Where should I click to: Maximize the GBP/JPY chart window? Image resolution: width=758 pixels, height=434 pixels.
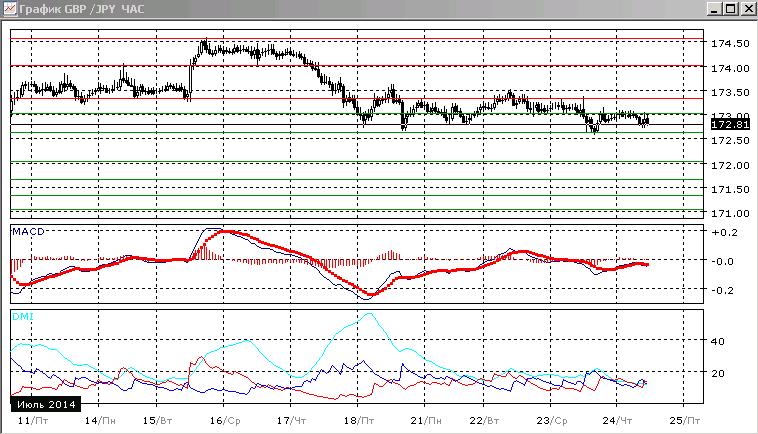pos(731,9)
